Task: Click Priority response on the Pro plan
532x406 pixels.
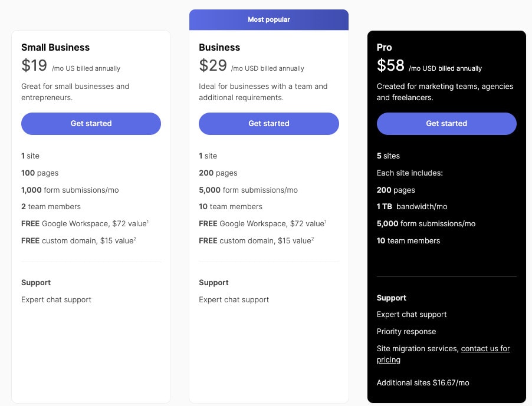Action: 406,331
